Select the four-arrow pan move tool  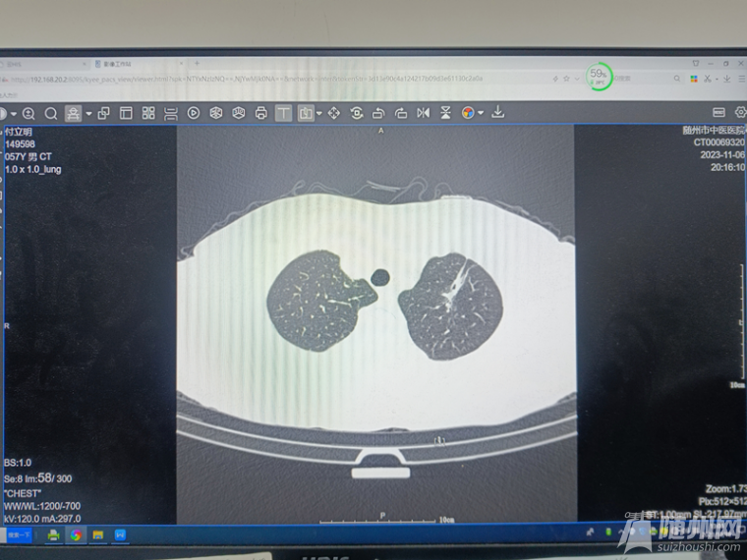[x=334, y=113]
